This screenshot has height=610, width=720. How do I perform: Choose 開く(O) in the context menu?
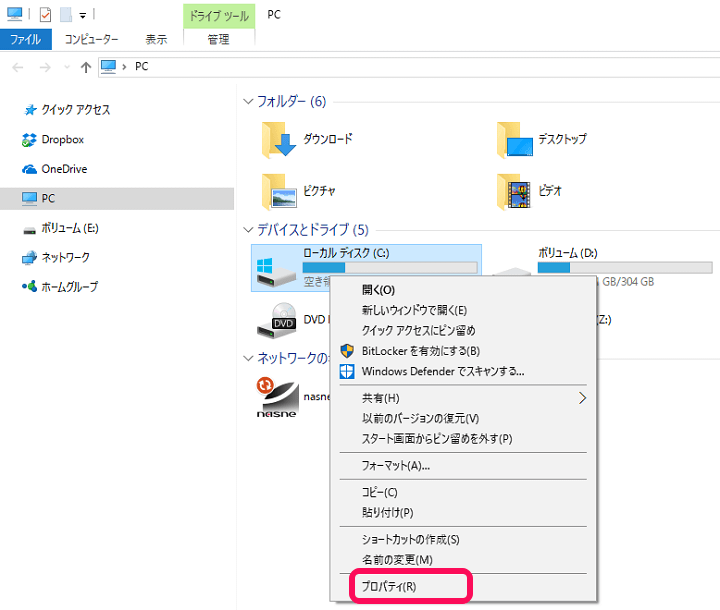coord(463,290)
